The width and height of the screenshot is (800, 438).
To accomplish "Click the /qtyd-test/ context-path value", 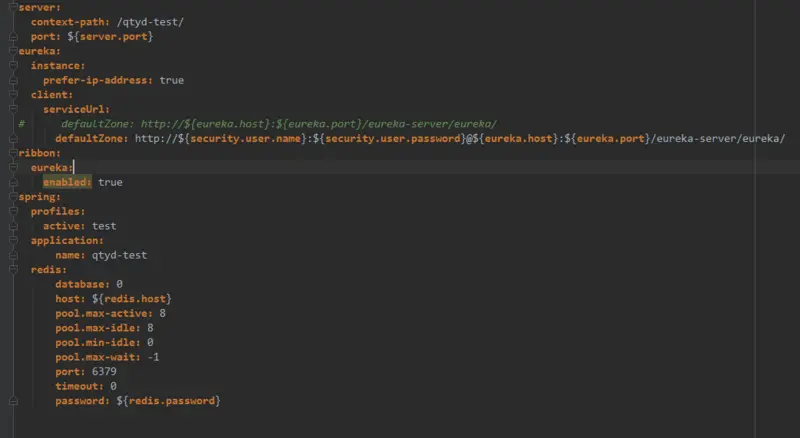I will pyautogui.click(x=150, y=22).
